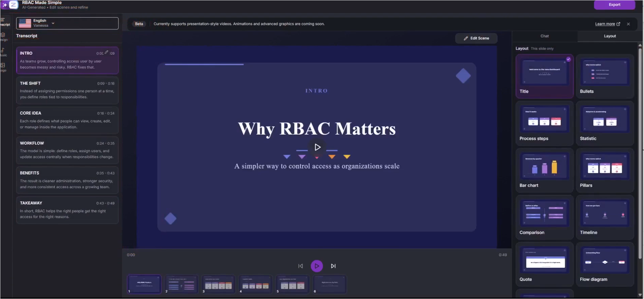The height and width of the screenshot is (299, 644).
Task: Skip to previous scene icon
Action: (301, 266)
